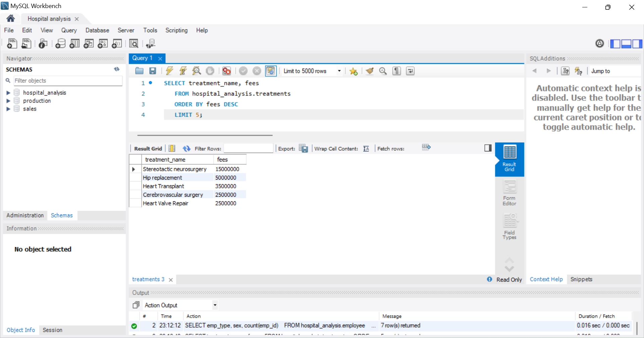The height and width of the screenshot is (338, 644).
Task: Toggle automatic context help icon
Action: coord(579,71)
